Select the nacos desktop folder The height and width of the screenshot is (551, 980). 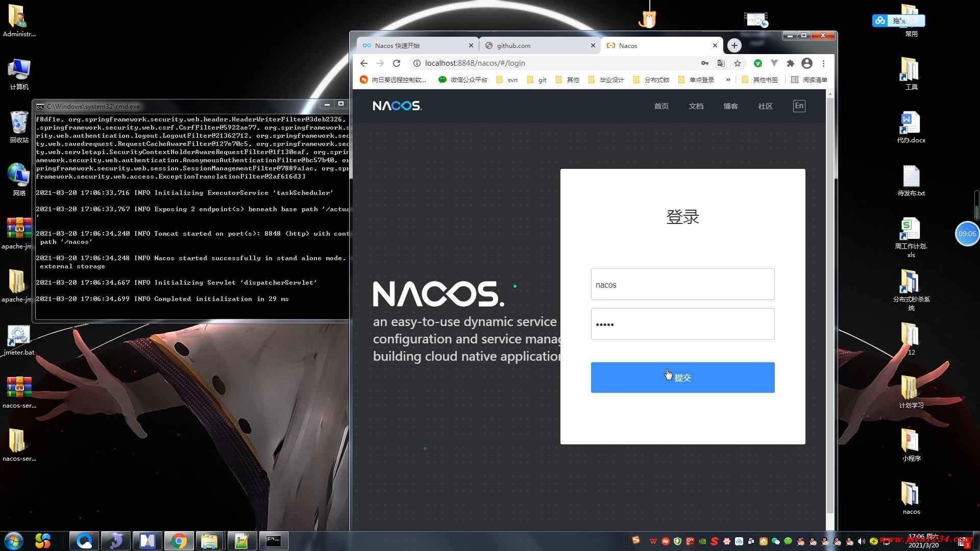coord(911,498)
